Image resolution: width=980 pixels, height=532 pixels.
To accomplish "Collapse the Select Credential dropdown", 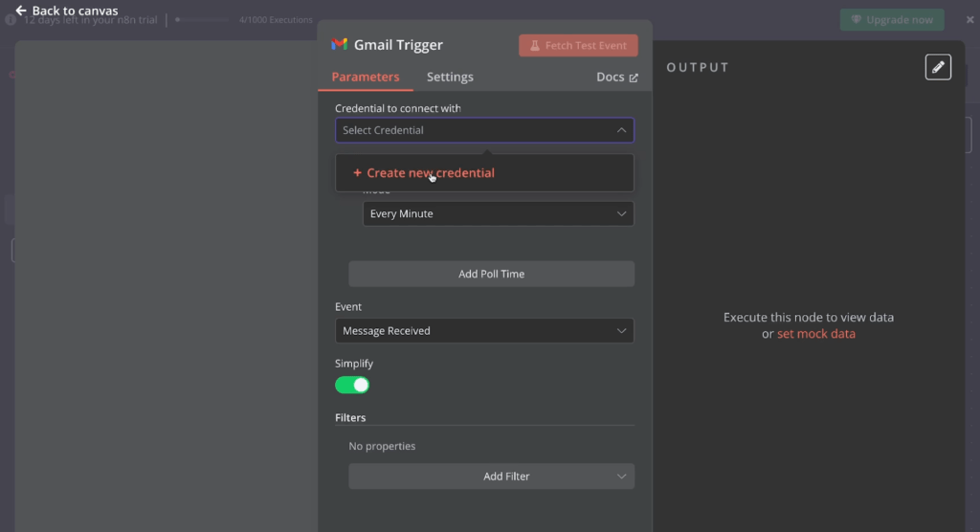I will coord(620,130).
